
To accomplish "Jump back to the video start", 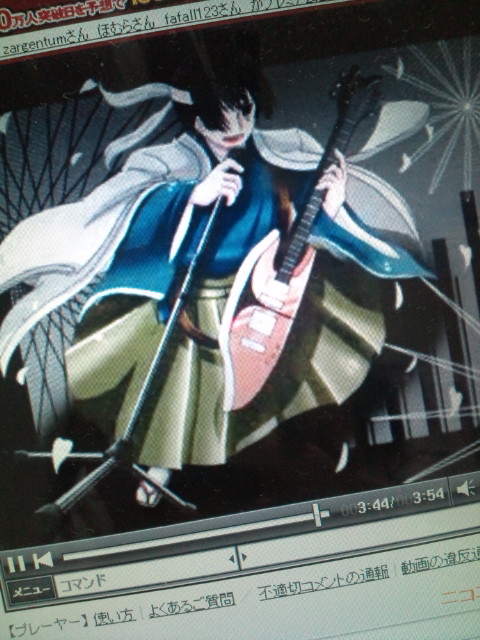I will click(43, 561).
